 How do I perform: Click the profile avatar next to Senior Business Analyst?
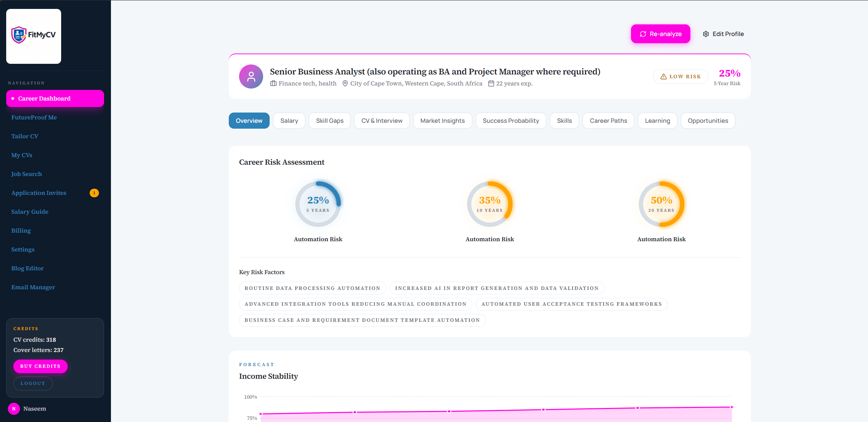tap(251, 76)
